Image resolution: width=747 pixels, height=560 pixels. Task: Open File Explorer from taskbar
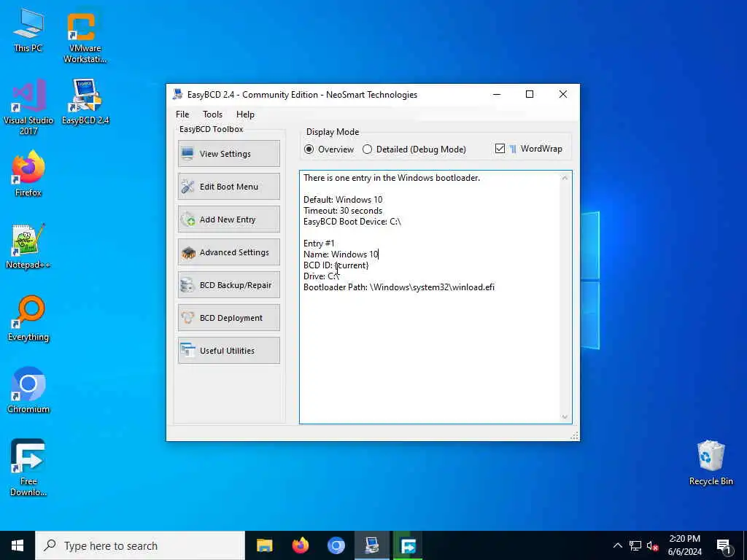click(264, 545)
